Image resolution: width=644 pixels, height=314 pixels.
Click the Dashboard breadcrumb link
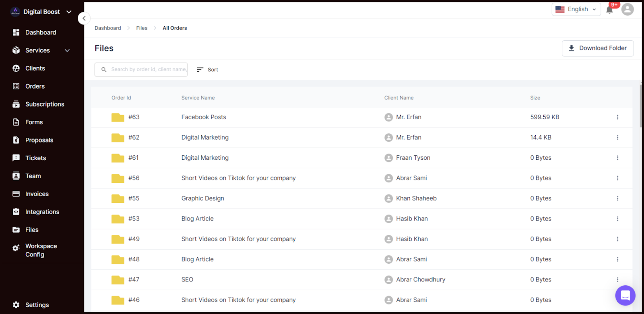pos(108,28)
